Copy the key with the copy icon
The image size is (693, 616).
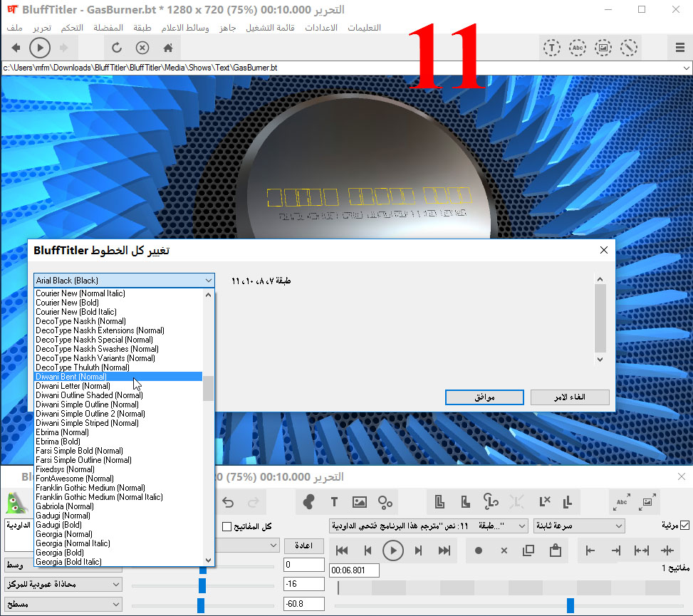(x=528, y=550)
